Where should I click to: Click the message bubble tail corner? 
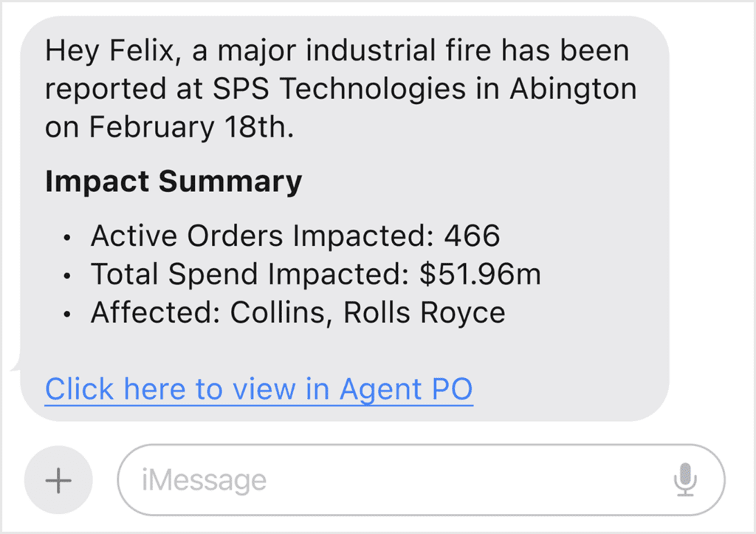point(18,363)
